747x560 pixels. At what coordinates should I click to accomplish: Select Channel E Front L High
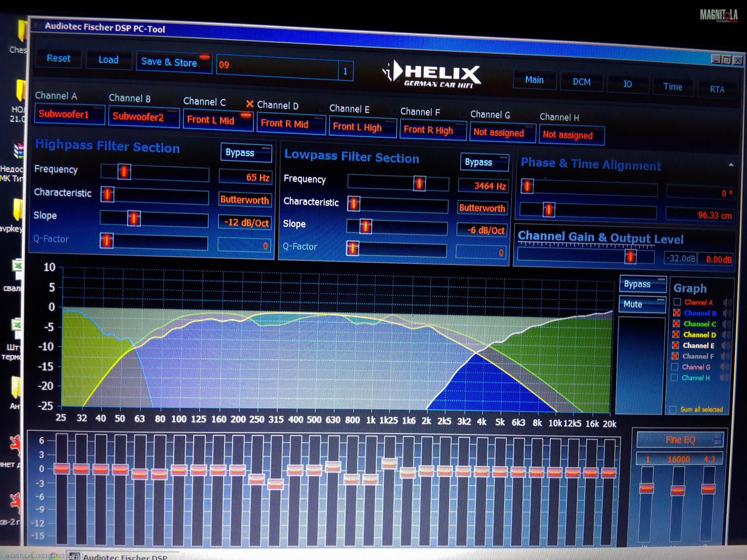pyautogui.click(x=363, y=127)
